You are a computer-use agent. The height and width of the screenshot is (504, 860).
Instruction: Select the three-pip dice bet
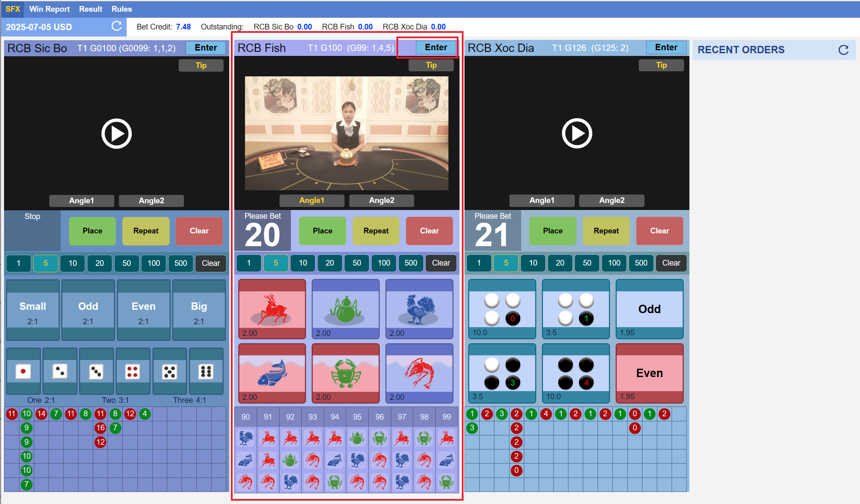point(96,371)
